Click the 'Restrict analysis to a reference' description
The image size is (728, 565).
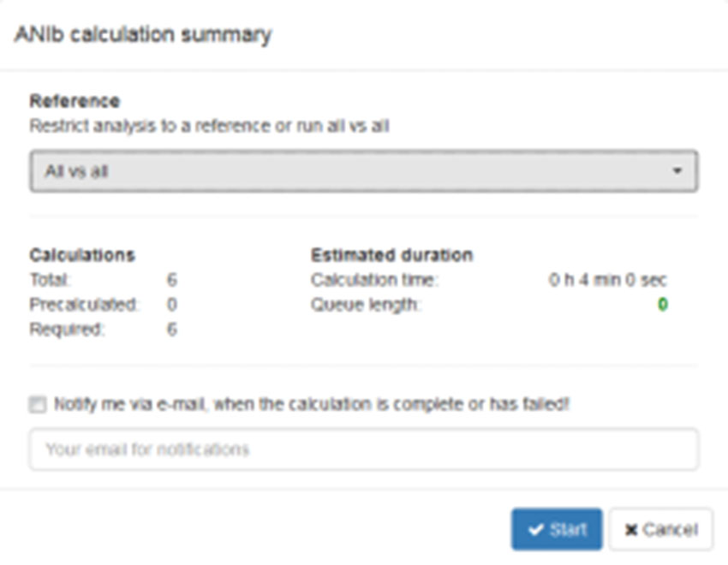209,126
